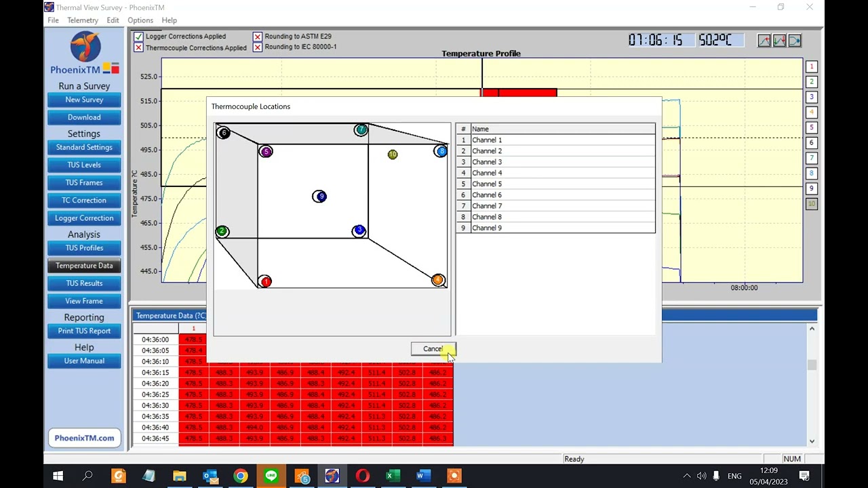
Task: Toggle channel 6 trace visibility
Action: [812, 142]
